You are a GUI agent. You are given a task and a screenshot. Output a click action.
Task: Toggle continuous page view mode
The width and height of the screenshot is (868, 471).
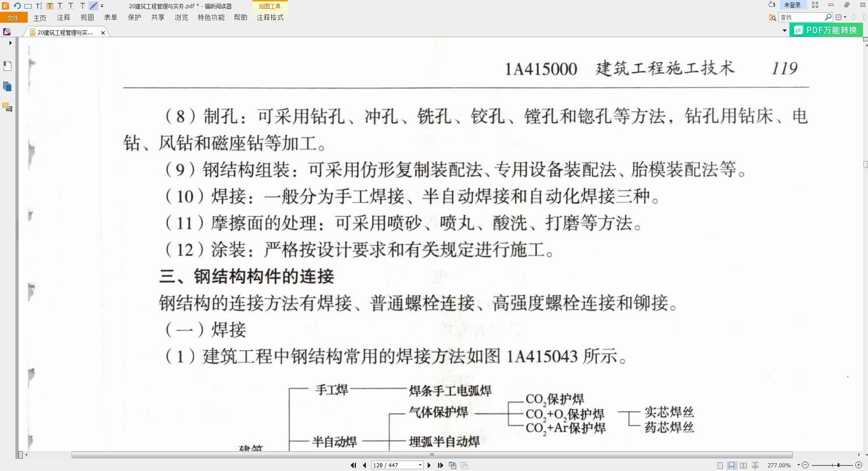[x=732, y=465]
